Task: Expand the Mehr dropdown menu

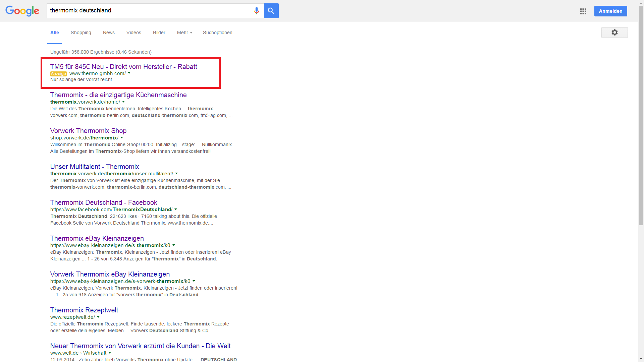Action: [x=184, y=33]
